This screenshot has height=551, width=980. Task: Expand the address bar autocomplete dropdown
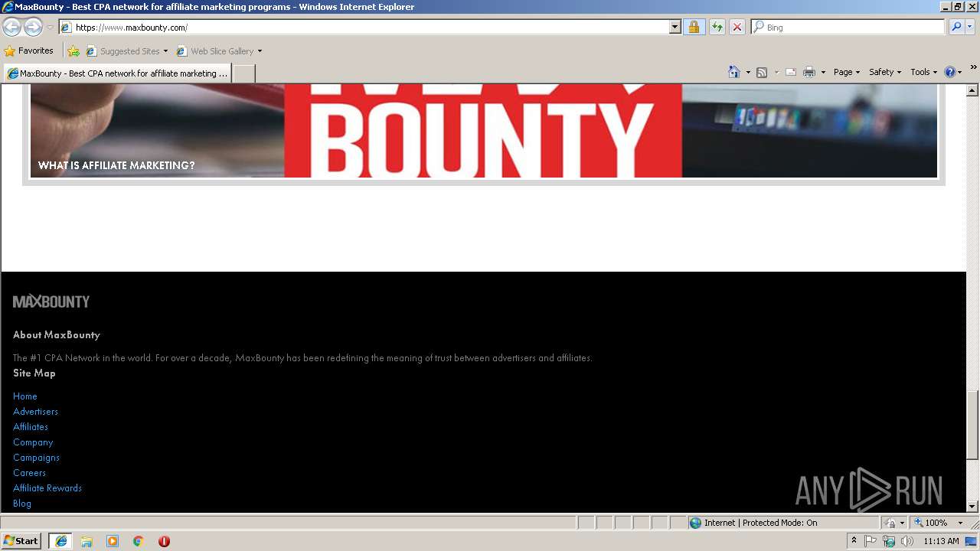tap(675, 28)
